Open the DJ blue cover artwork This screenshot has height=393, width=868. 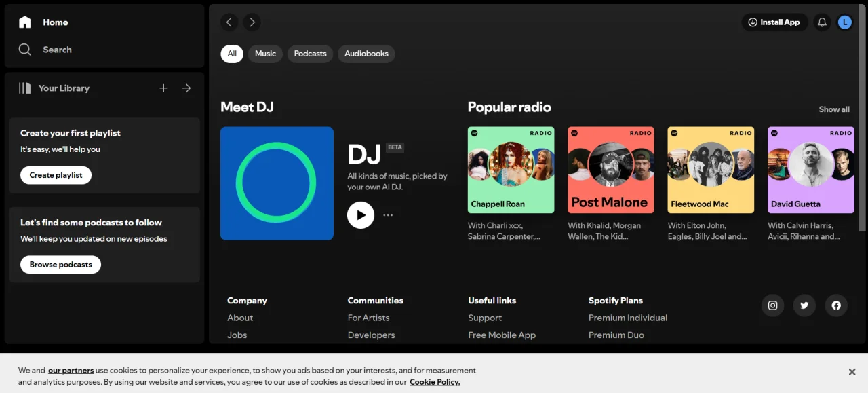pyautogui.click(x=277, y=183)
